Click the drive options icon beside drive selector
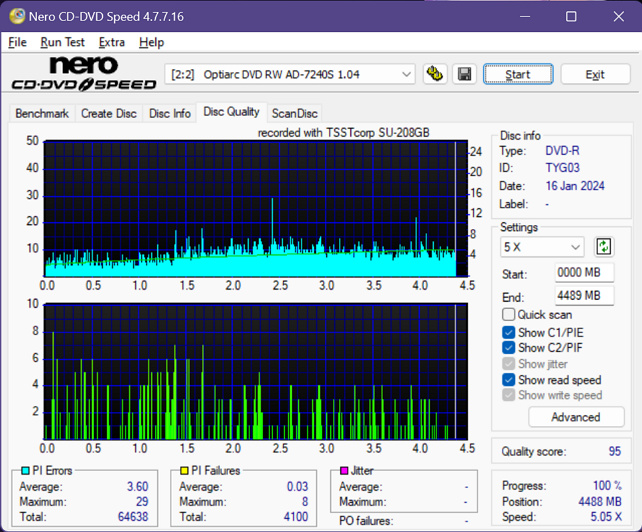 point(435,75)
